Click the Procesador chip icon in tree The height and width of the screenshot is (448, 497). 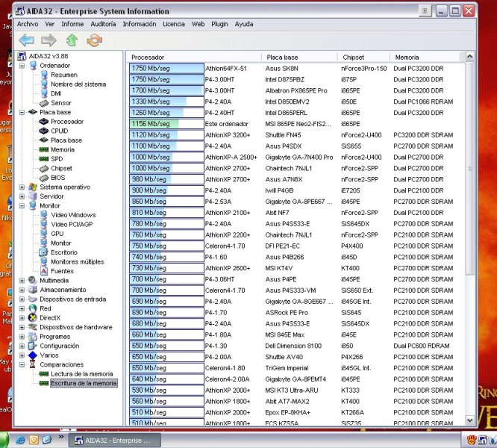pos(44,122)
